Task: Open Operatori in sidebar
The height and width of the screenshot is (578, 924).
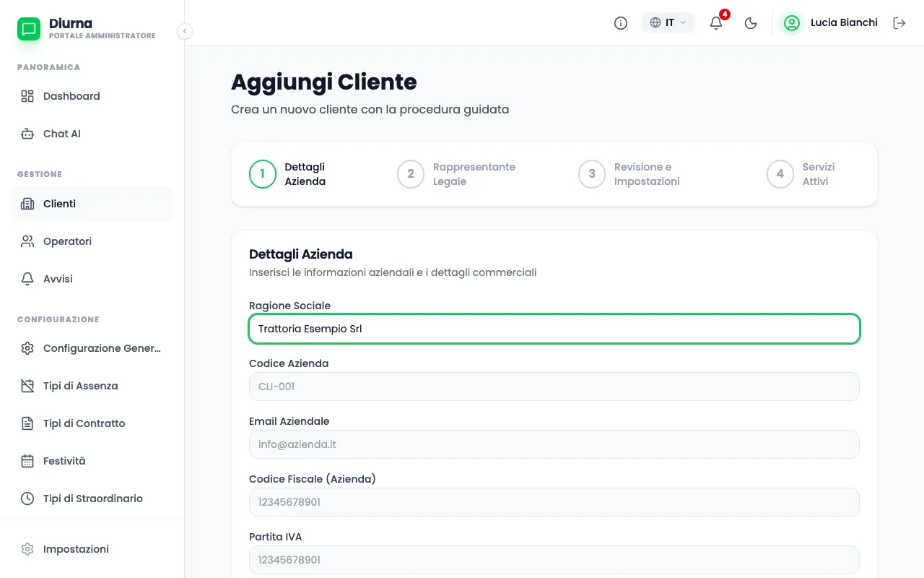Action: click(92, 241)
